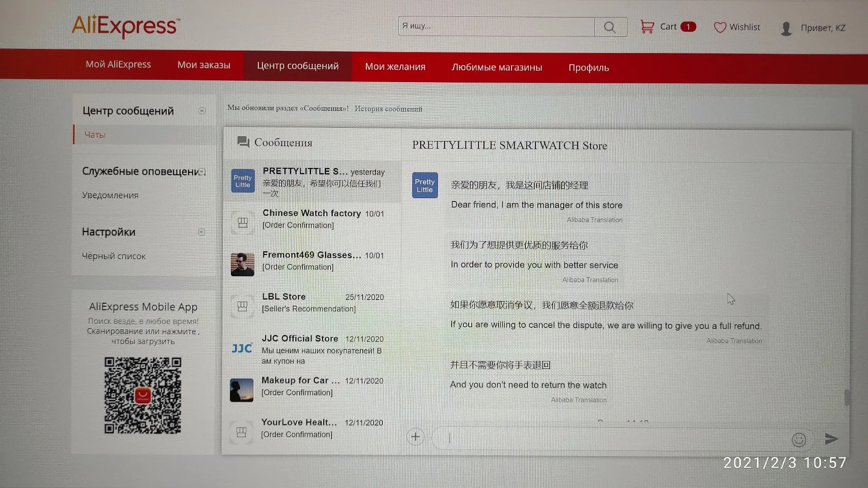
Task: Click the Чаты sidebar link
Action: point(95,135)
